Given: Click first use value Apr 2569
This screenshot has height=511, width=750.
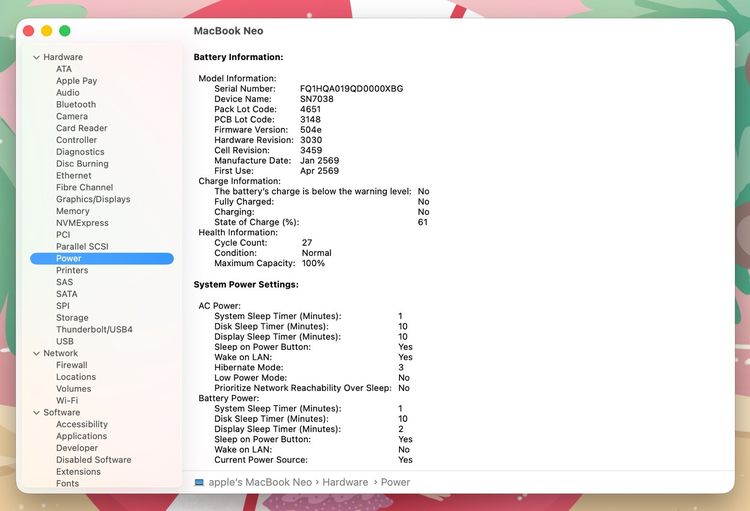Looking at the screenshot, I should pyautogui.click(x=320, y=171).
